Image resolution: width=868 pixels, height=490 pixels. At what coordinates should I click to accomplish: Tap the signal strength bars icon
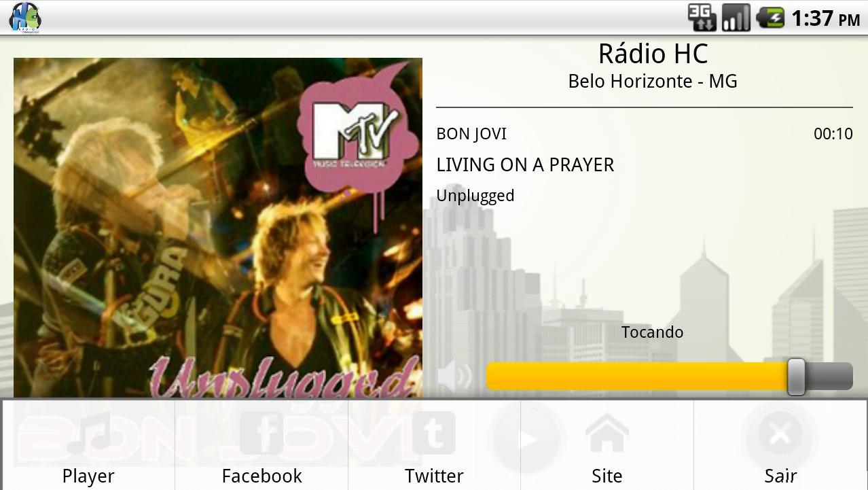tap(736, 18)
